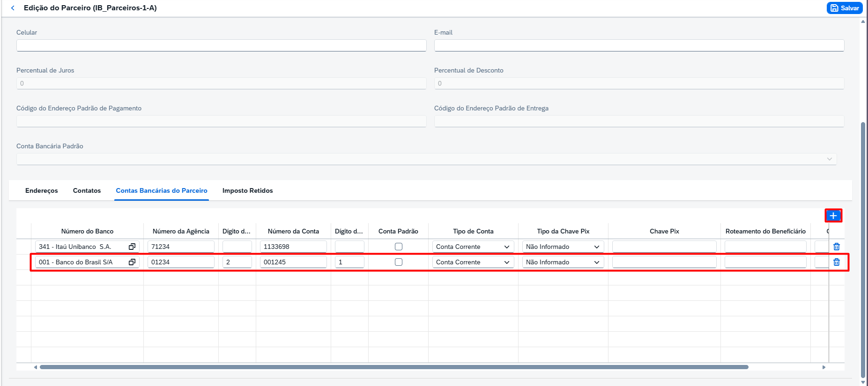Go back using the header arrow
868x386 pixels.
pyautogui.click(x=13, y=8)
